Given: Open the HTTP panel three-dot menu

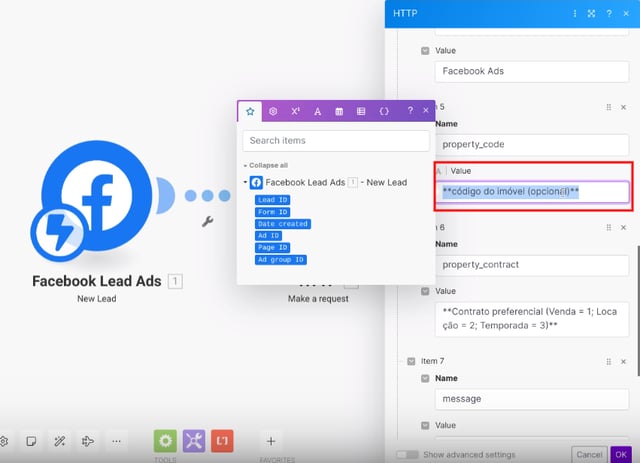Looking at the screenshot, I should (x=575, y=13).
